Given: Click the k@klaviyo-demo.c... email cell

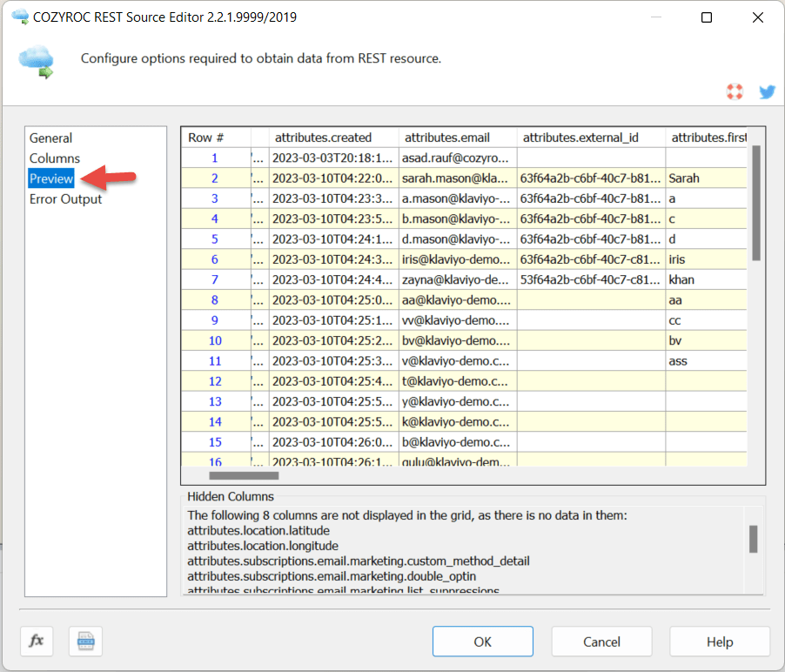Looking at the screenshot, I should tap(458, 421).
